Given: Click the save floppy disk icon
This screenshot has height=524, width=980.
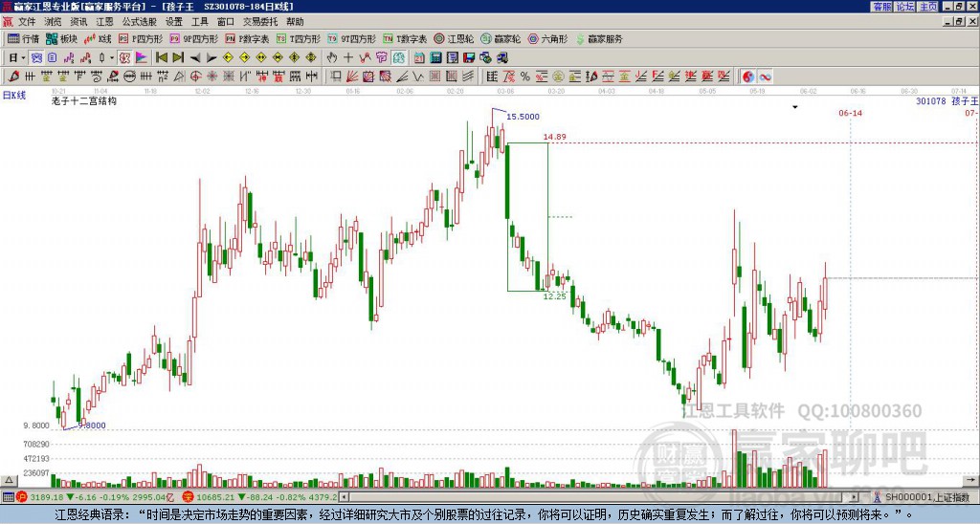Looking at the screenshot, I should (469, 57).
